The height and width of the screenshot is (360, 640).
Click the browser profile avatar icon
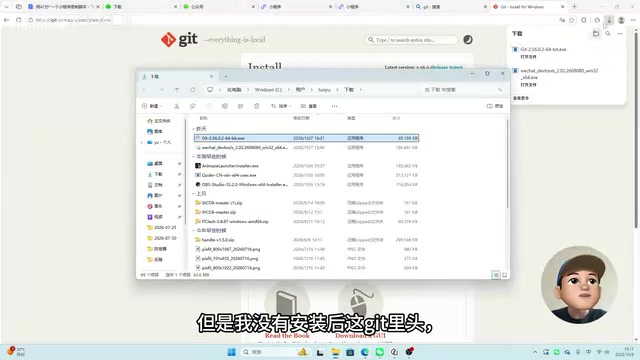pyautogui.click(x=621, y=20)
